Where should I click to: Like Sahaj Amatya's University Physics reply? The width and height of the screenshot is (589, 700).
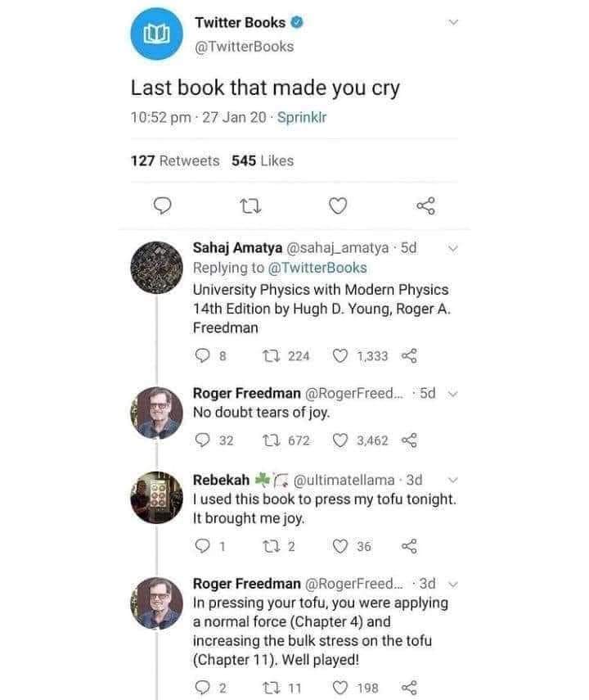(341, 355)
